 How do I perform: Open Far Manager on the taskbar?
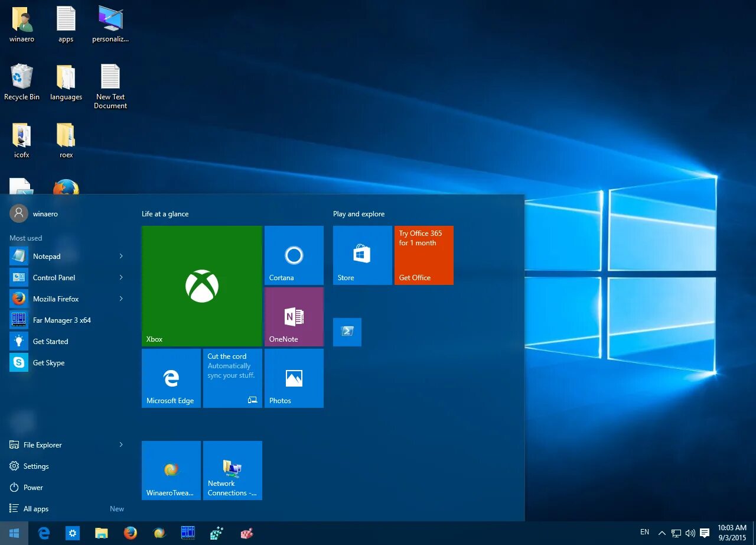[188, 533]
